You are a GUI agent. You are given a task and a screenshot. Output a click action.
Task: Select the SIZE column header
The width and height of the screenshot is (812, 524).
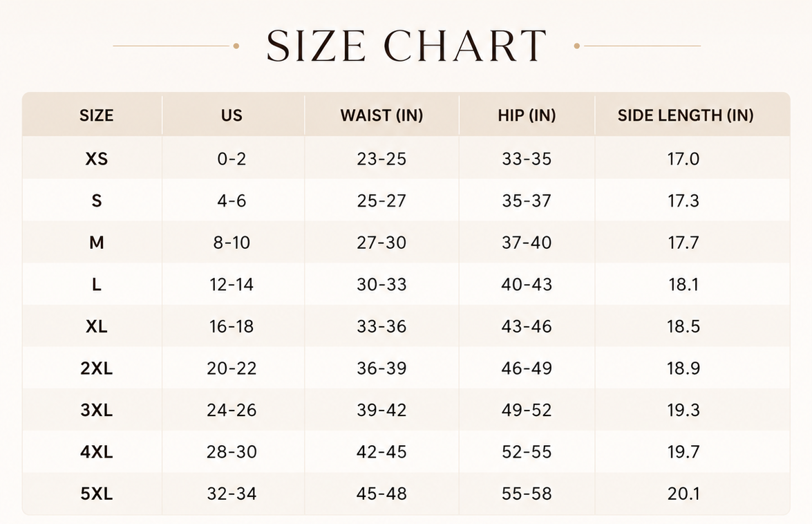pos(96,115)
